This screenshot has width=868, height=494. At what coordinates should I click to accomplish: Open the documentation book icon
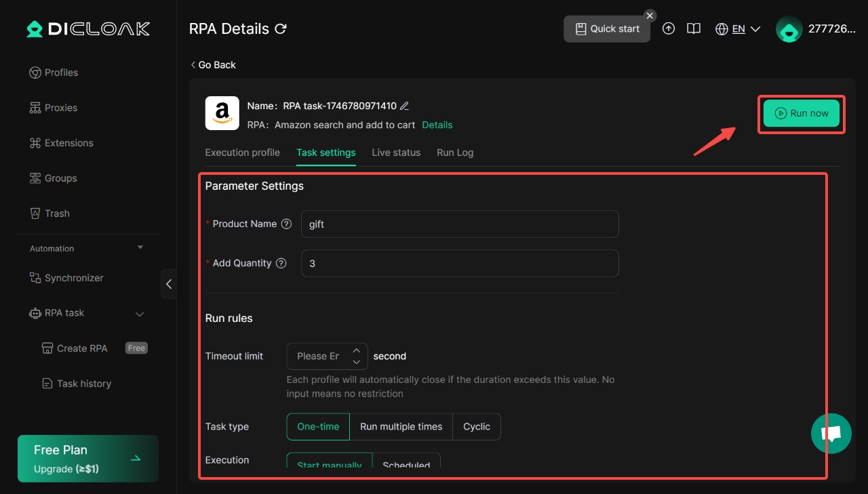click(x=693, y=29)
